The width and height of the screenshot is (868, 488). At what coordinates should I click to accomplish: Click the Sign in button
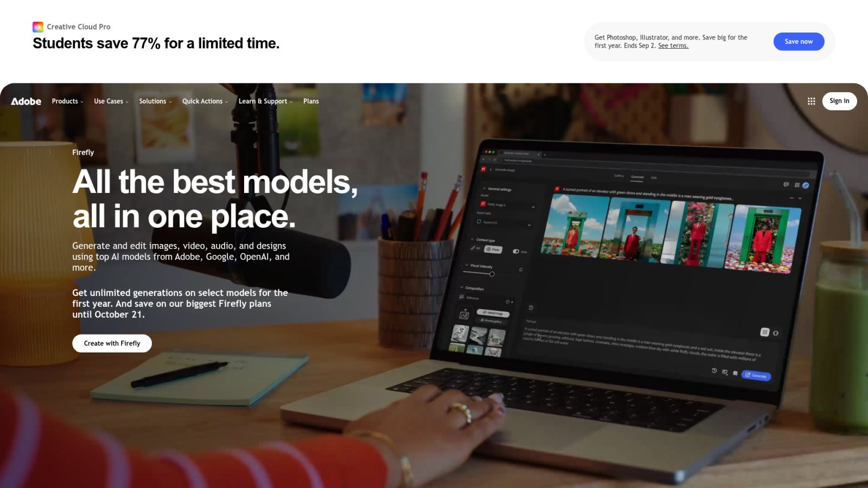click(x=839, y=101)
